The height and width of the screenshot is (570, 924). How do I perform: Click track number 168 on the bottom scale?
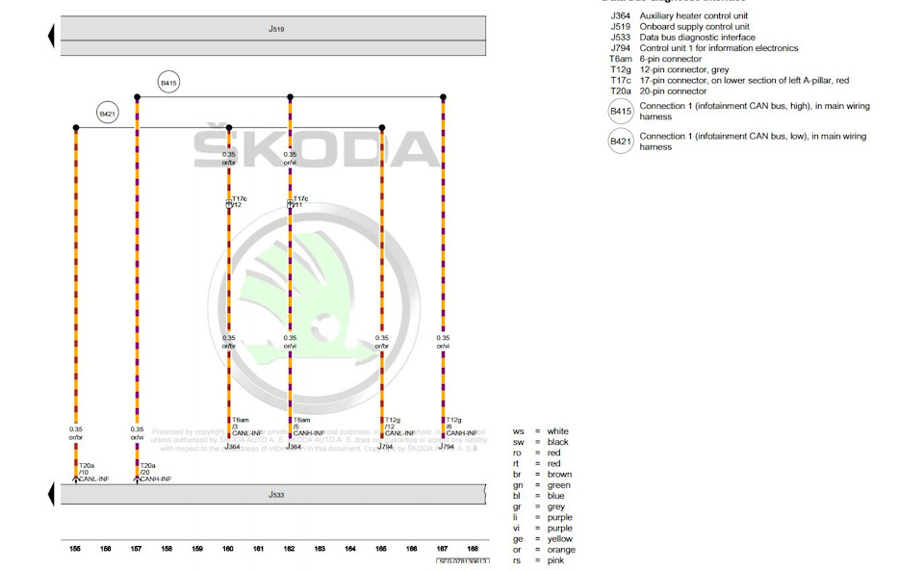(x=473, y=549)
